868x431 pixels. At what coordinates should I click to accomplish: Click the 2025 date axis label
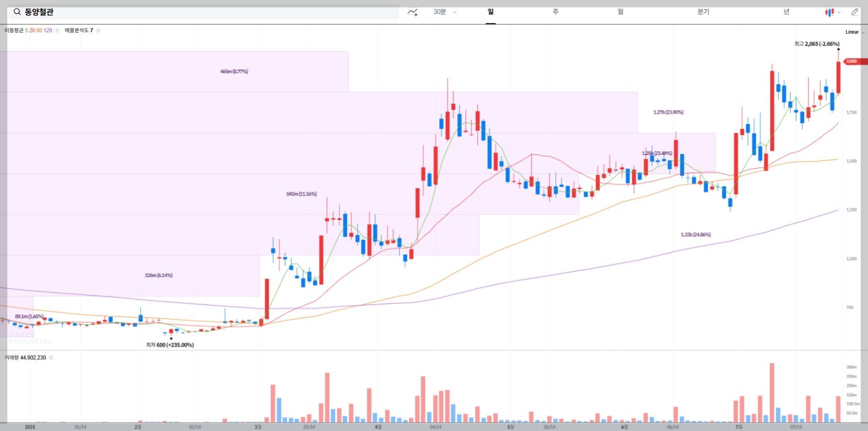point(30,427)
